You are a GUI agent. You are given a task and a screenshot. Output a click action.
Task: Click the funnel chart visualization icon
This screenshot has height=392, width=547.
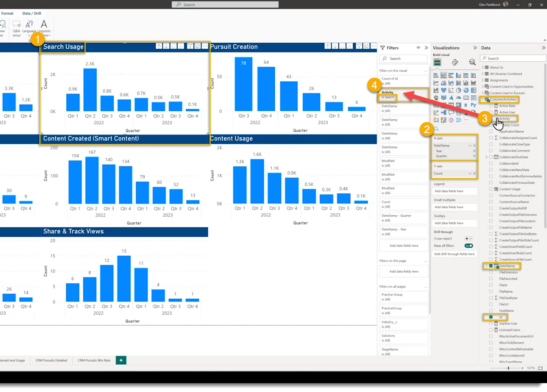coord(444,90)
